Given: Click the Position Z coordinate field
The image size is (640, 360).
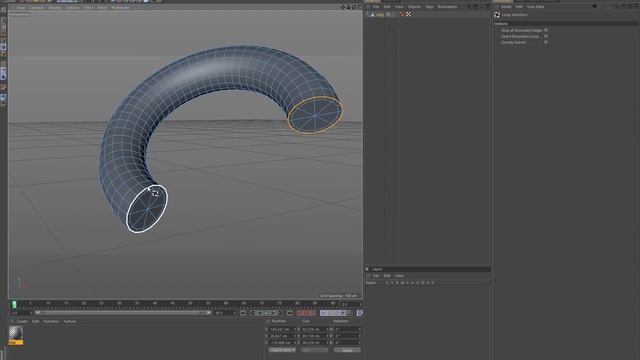Looking at the screenshot, I should point(282,342).
